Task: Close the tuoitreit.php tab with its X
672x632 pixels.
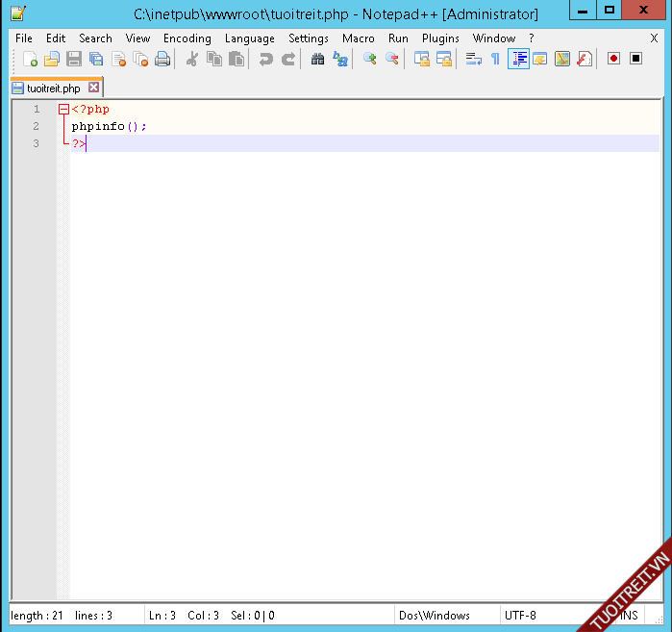Action: [93, 88]
